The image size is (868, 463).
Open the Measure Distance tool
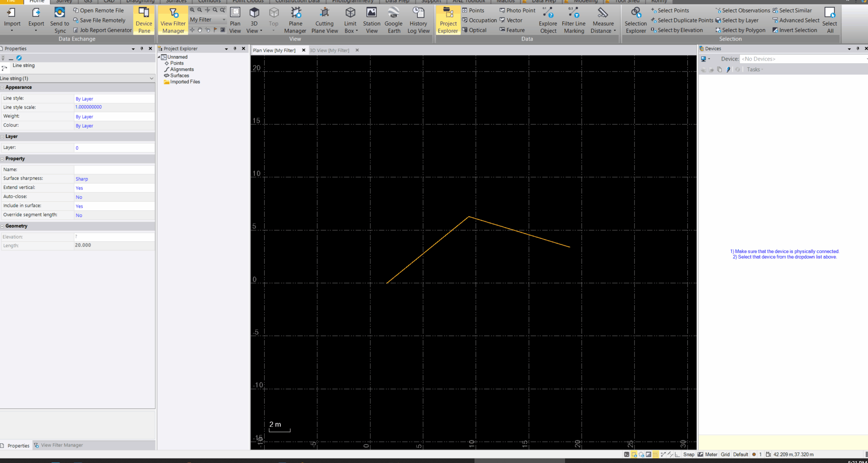click(x=603, y=19)
